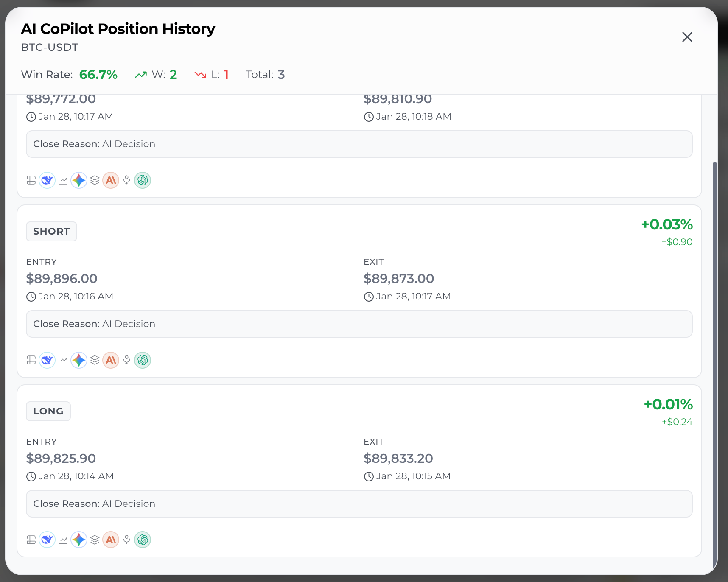Click the vertical scrollbar of the history list

pos(714,339)
